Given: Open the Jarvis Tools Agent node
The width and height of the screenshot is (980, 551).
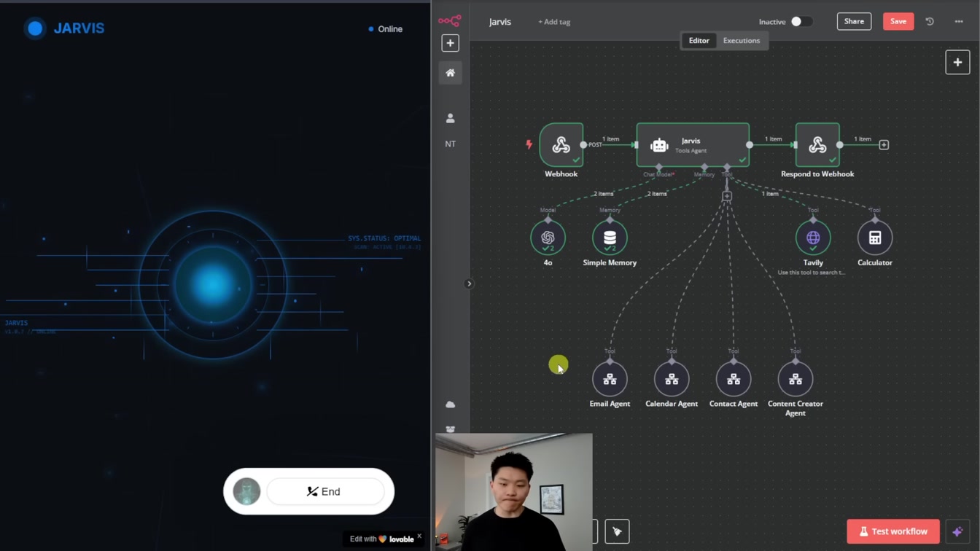Looking at the screenshot, I should 693,145.
